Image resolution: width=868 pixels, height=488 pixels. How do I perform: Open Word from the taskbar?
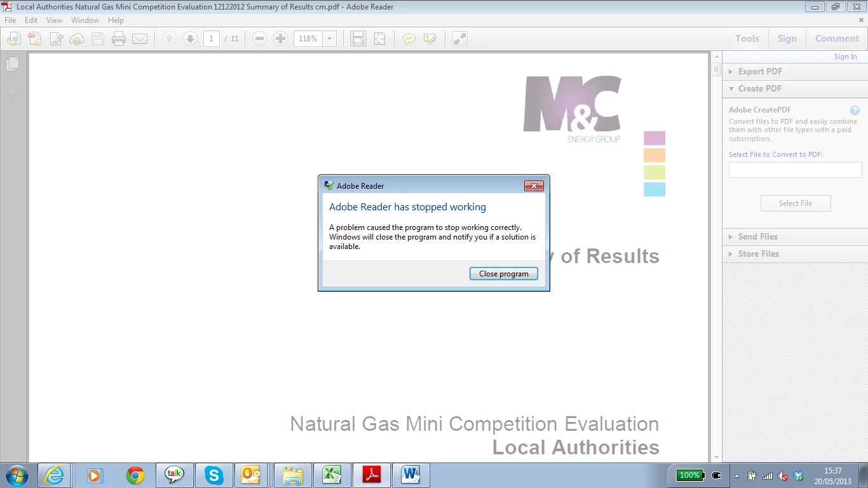[411, 475]
